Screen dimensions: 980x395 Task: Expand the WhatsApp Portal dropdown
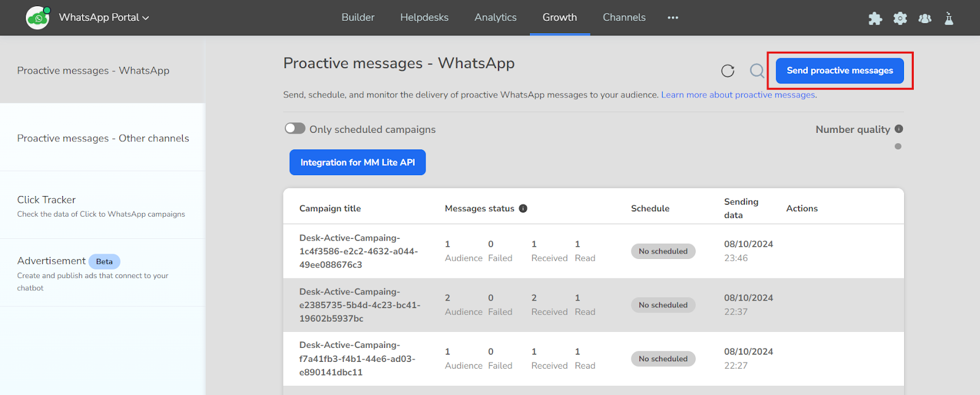click(x=104, y=18)
